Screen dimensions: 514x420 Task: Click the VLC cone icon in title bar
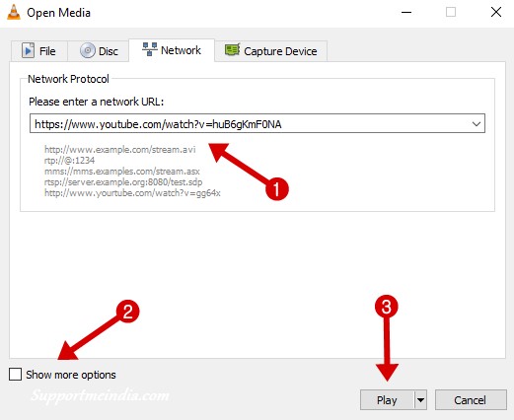tap(14, 13)
